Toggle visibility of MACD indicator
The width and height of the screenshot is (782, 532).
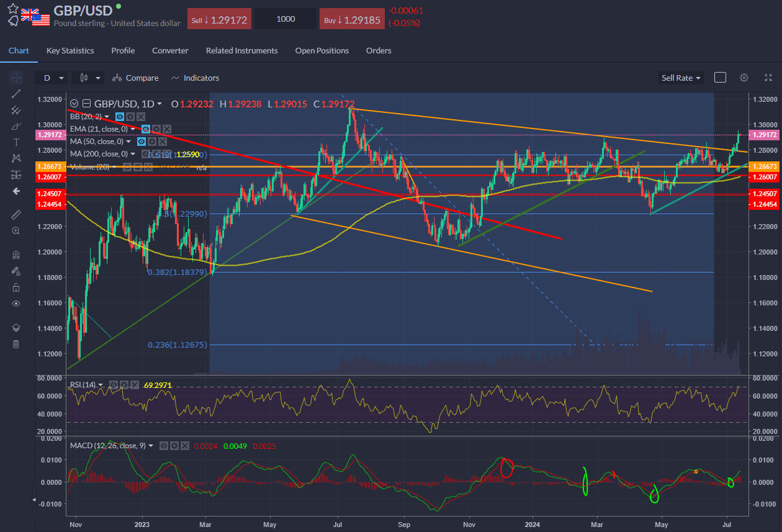(x=164, y=446)
